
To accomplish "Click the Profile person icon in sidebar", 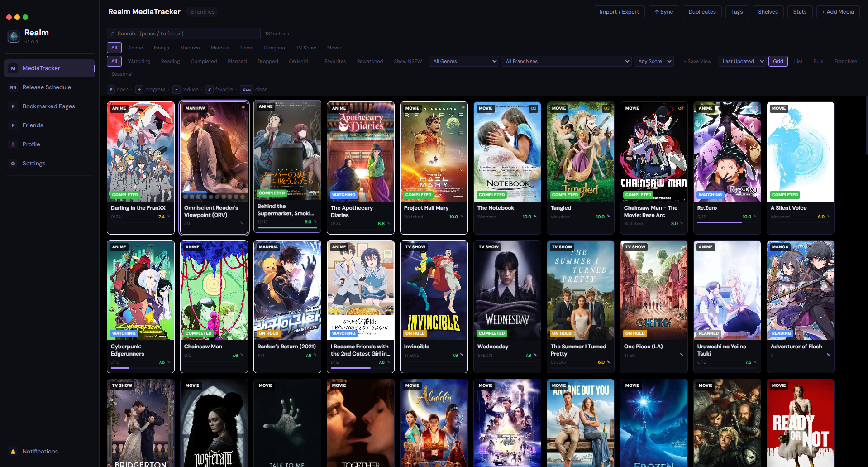I will coord(13,144).
